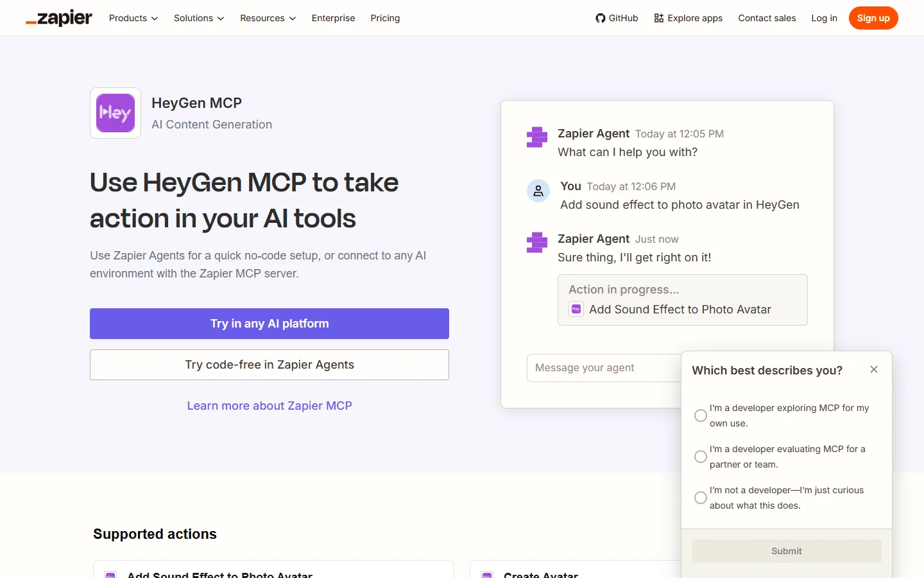Click HeyGen icon in Action in progress card
Screen dimensions: 924x578
click(x=576, y=309)
